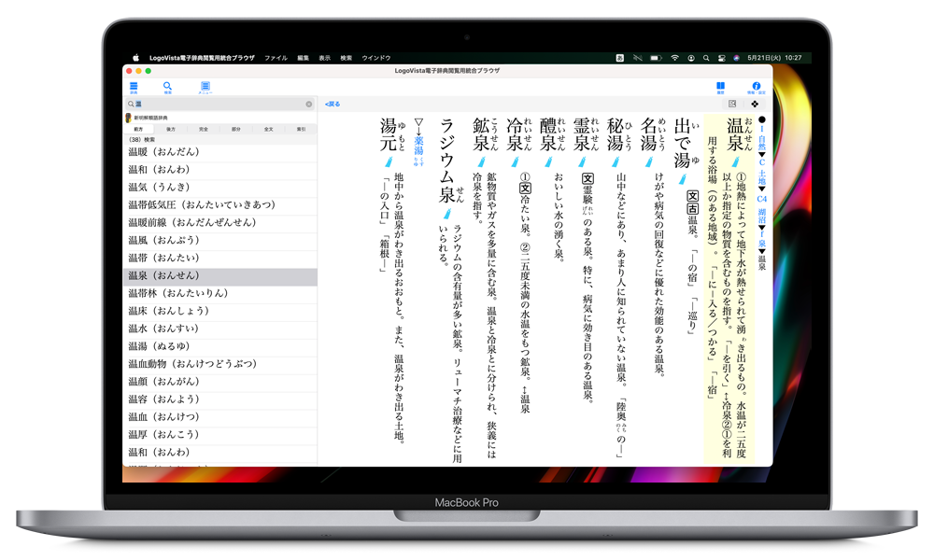934x560 pixels.
Task: Click the marker icon under the 醴泉 headword
Action: click(548, 161)
